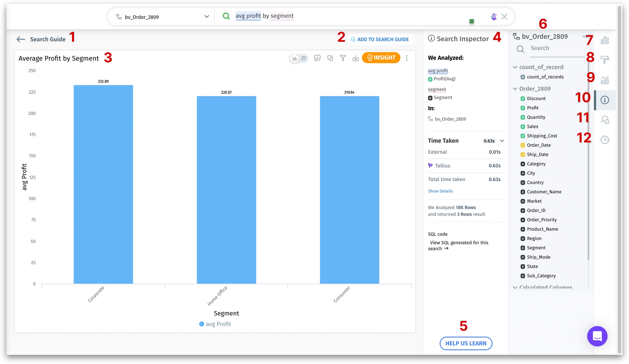Image resolution: width=629 pixels, height=364 pixels.
Task: Switch to chart view toggle
Action: [x=295, y=58]
